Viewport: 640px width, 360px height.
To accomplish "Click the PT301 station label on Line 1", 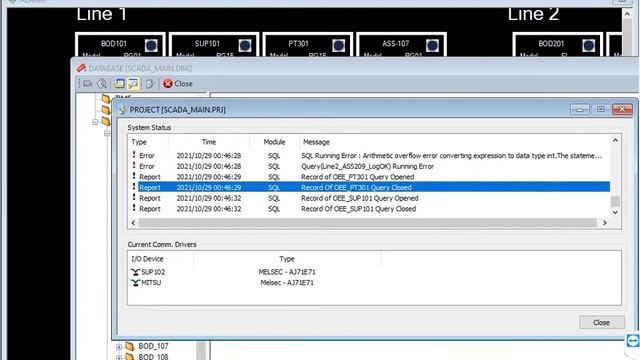I will pyautogui.click(x=298, y=44).
